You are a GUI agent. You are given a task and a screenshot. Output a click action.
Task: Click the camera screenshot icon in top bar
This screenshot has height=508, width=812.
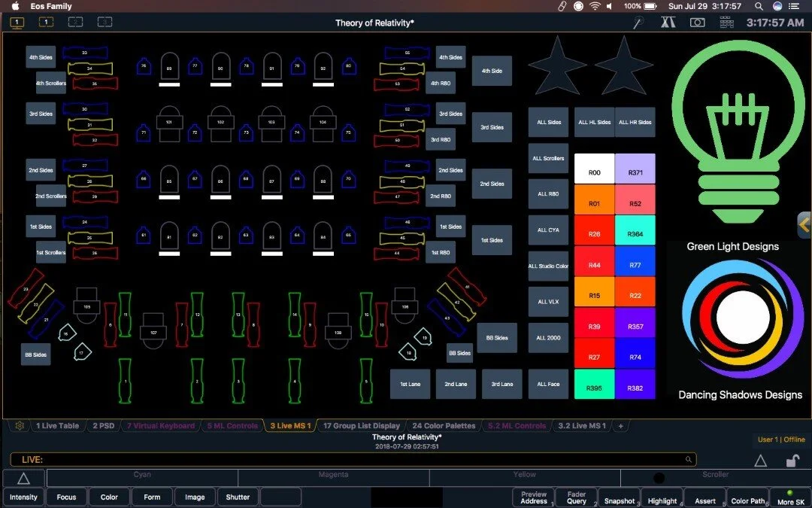pos(696,23)
